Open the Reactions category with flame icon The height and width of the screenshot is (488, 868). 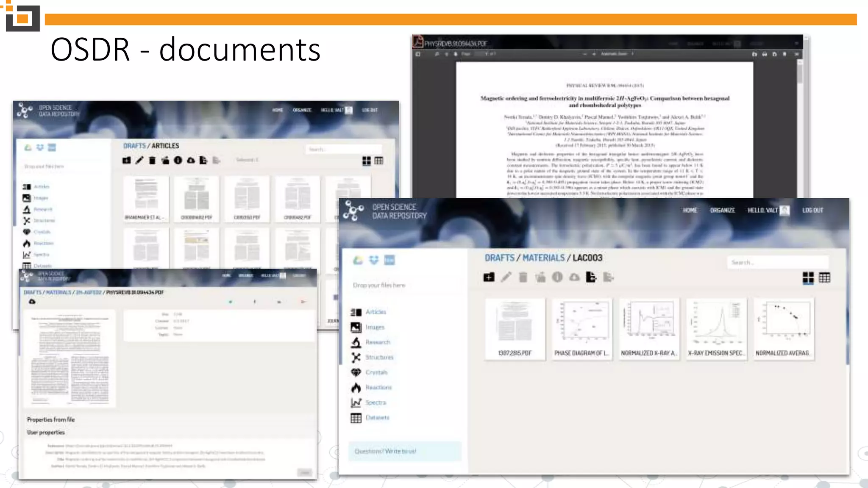tap(378, 388)
